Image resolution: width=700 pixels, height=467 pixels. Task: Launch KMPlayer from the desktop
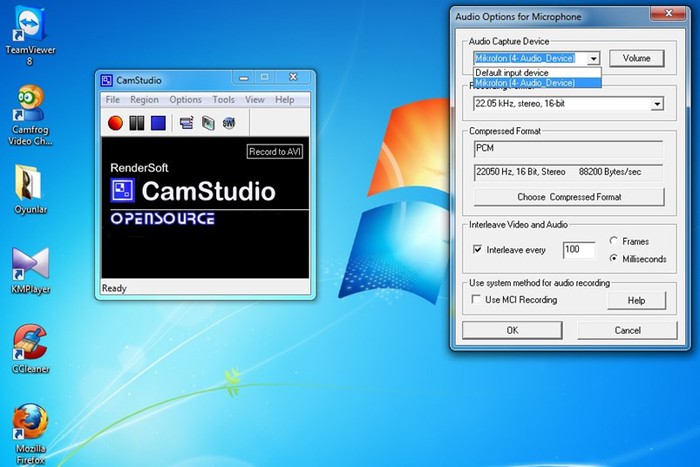(30, 271)
